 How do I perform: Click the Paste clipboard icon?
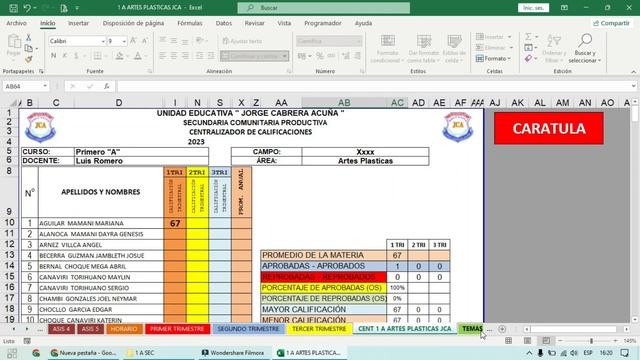[14, 41]
